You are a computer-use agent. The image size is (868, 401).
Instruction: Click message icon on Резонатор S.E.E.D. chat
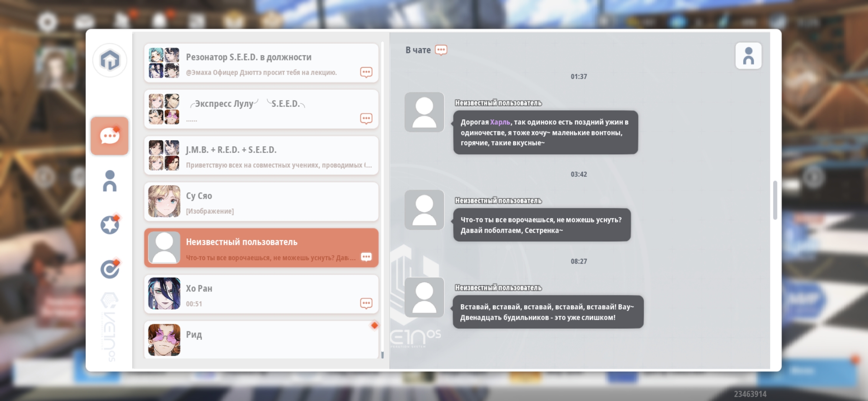point(366,72)
